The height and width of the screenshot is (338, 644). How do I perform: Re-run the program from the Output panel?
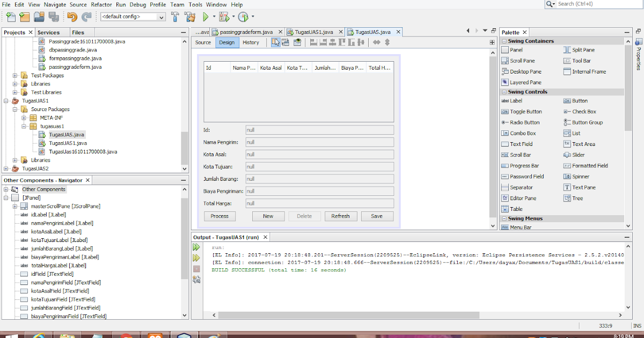tap(195, 248)
